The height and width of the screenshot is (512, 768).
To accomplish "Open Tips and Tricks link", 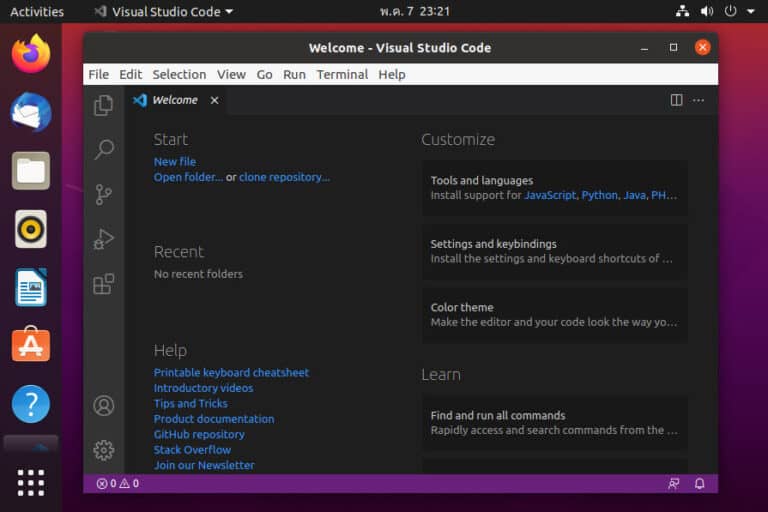I will (191, 404).
